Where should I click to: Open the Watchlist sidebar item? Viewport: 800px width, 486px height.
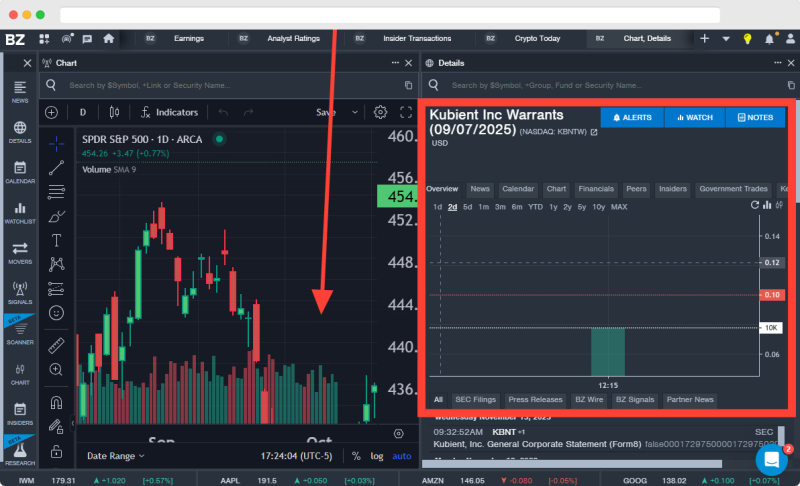click(20, 213)
